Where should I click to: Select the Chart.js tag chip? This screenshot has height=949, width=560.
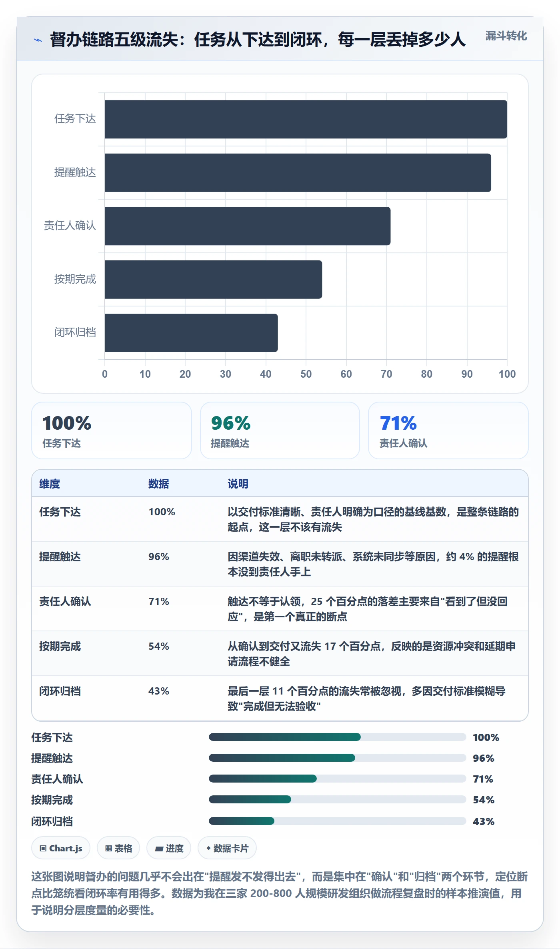[x=61, y=848]
